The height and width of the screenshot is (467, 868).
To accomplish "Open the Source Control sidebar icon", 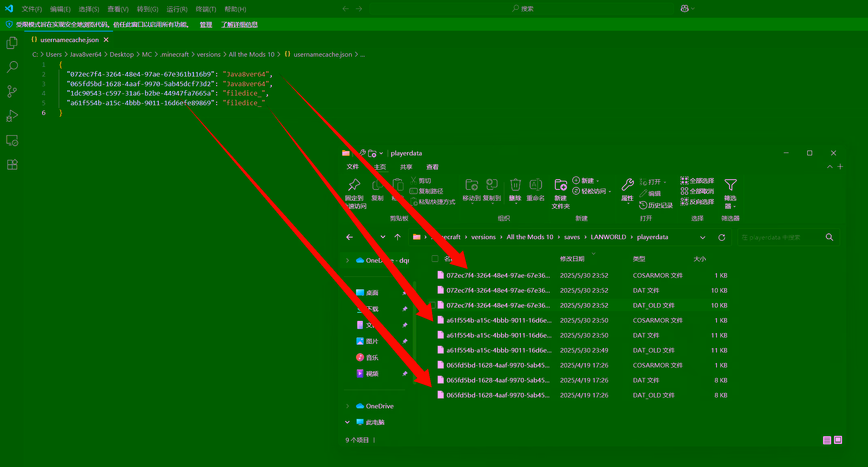I will (12, 91).
